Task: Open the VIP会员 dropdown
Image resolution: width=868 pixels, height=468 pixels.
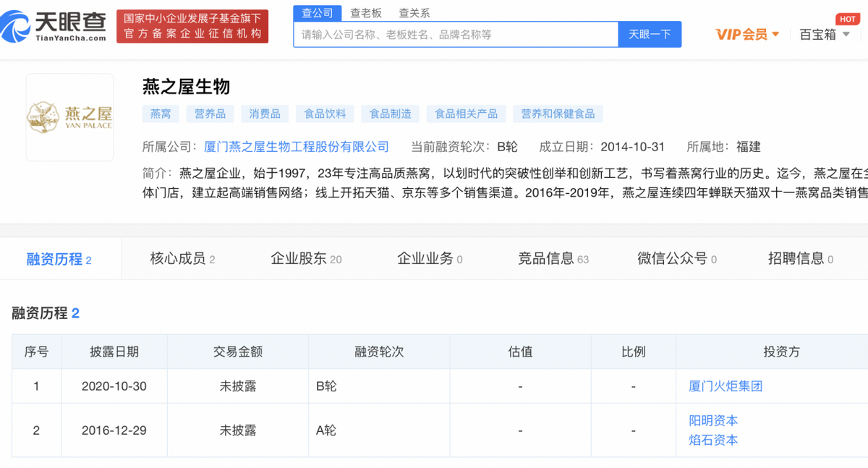Action: pyautogui.click(x=746, y=33)
